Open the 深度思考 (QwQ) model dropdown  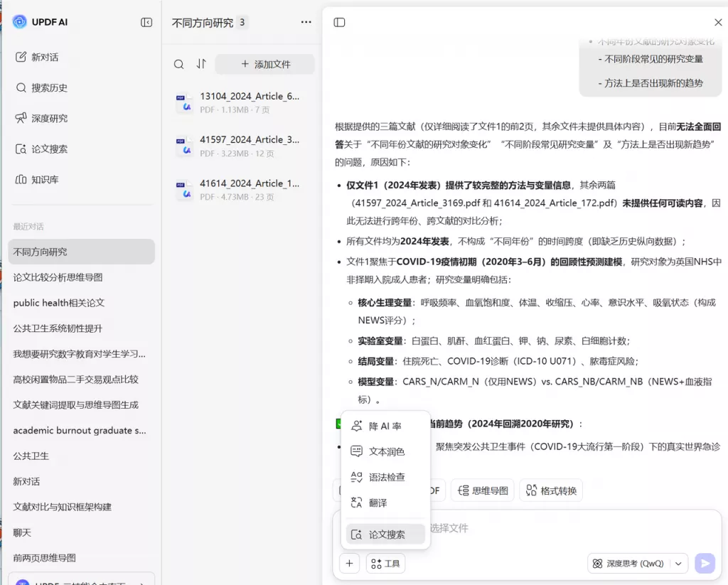coord(637,563)
